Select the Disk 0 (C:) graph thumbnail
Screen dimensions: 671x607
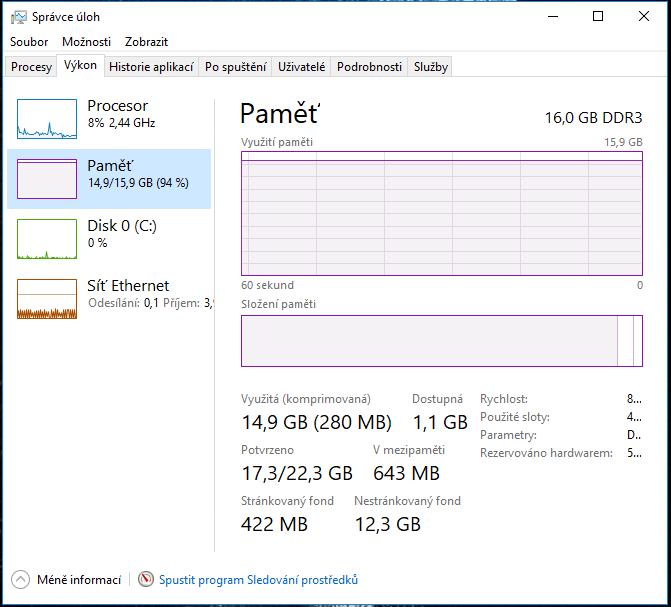click(47, 239)
